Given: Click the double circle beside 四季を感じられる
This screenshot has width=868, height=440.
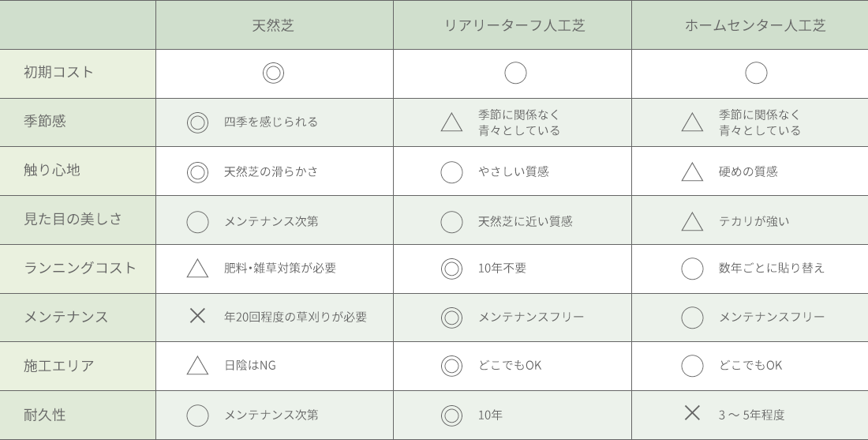Looking at the screenshot, I should pyautogui.click(x=197, y=122).
